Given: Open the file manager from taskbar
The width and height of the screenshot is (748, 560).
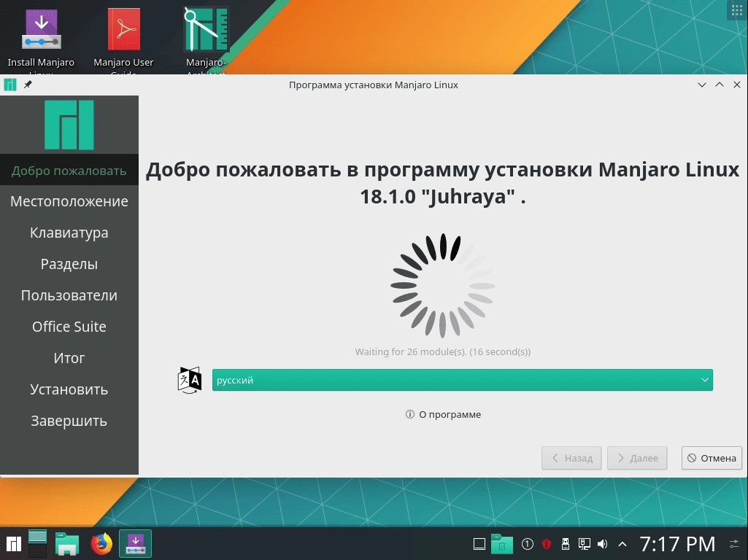Looking at the screenshot, I should point(67,544).
